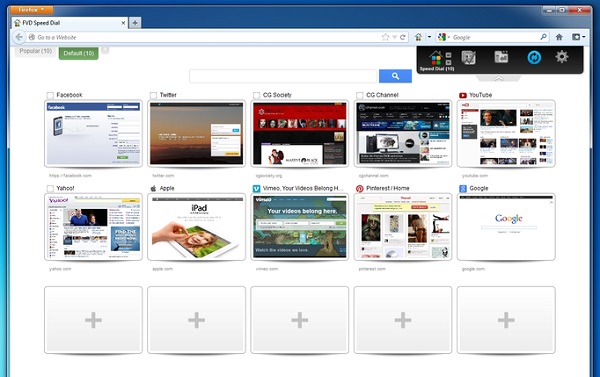Click the yahoo.com URL text
This screenshot has width=600, height=377.
pyautogui.click(x=60, y=269)
